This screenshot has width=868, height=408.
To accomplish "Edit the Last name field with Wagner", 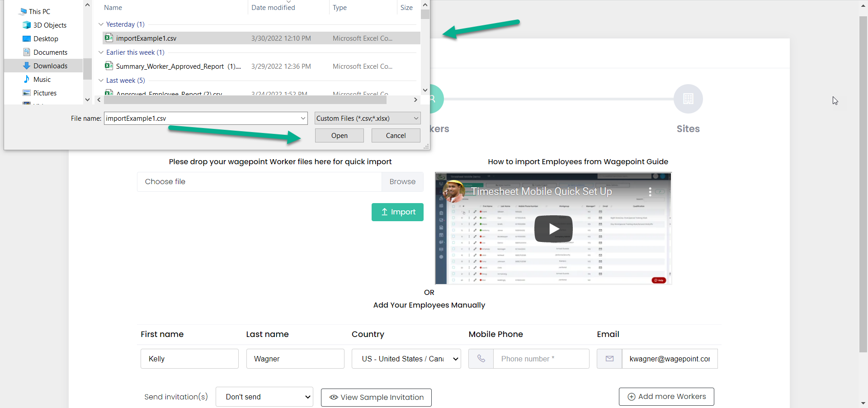I will point(295,359).
